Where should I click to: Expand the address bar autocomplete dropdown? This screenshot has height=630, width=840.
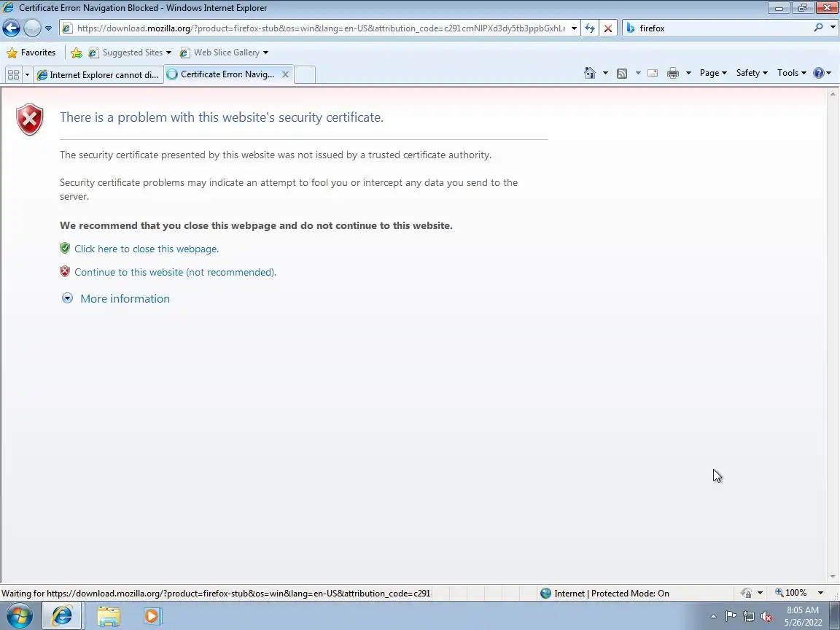pos(574,28)
